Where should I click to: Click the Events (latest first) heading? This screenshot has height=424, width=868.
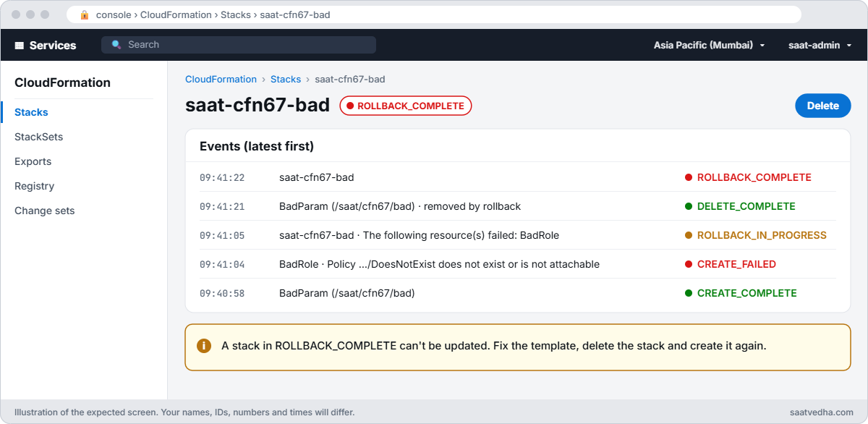point(257,146)
